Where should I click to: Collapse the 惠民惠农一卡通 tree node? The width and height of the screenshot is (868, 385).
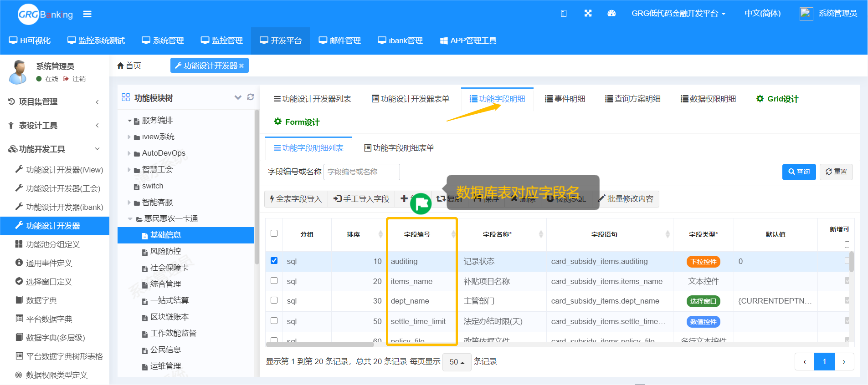point(130,219)
